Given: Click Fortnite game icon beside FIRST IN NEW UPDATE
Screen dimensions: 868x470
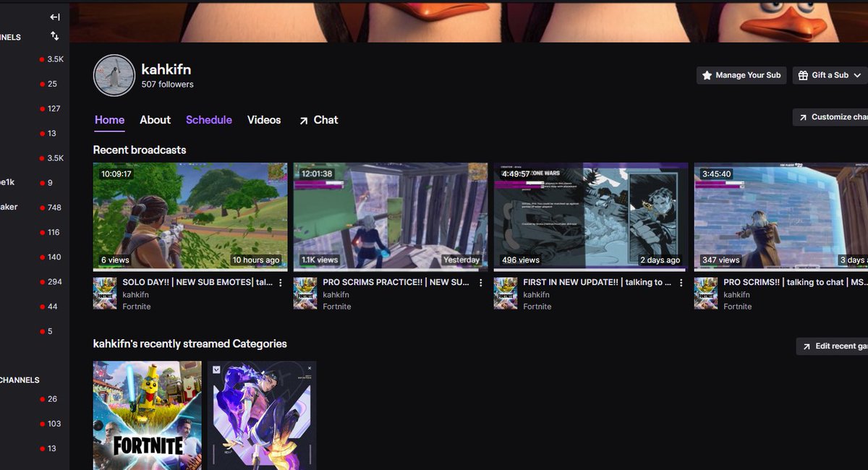Looking at the screenshot, I should [x=506, y=294].
